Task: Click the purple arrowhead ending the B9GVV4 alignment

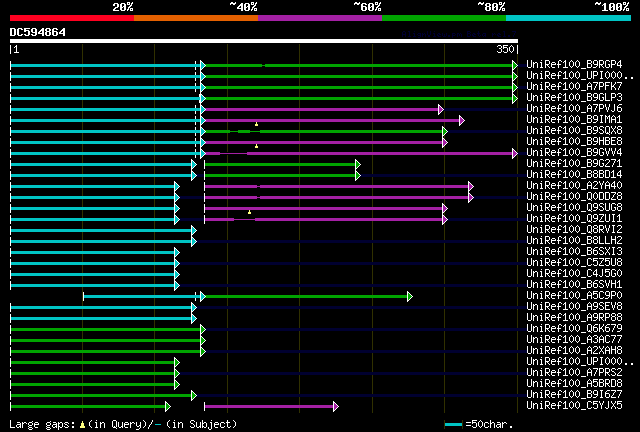Action: click(515, 154)
